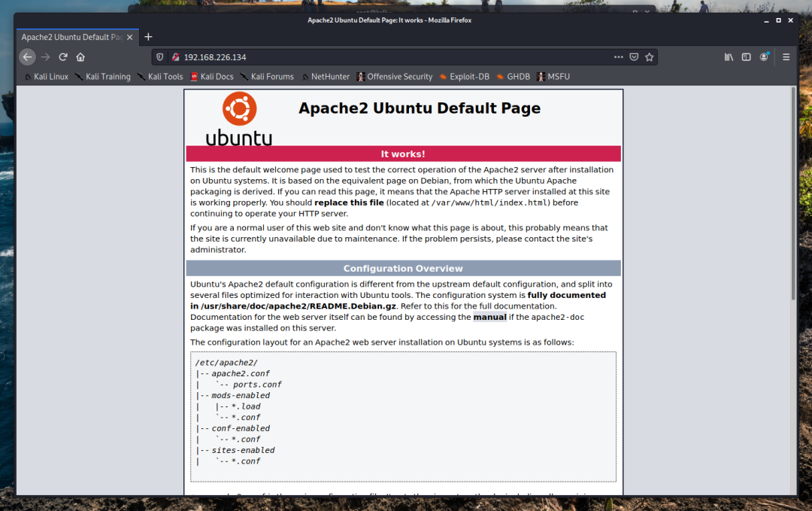This screenshot has width=812, height=511.
Task: Bookmark this page with star icon
Action: click(650, 57)
